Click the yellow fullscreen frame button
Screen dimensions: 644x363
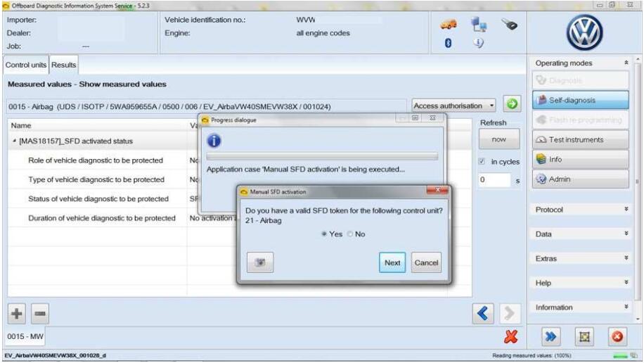584,337
